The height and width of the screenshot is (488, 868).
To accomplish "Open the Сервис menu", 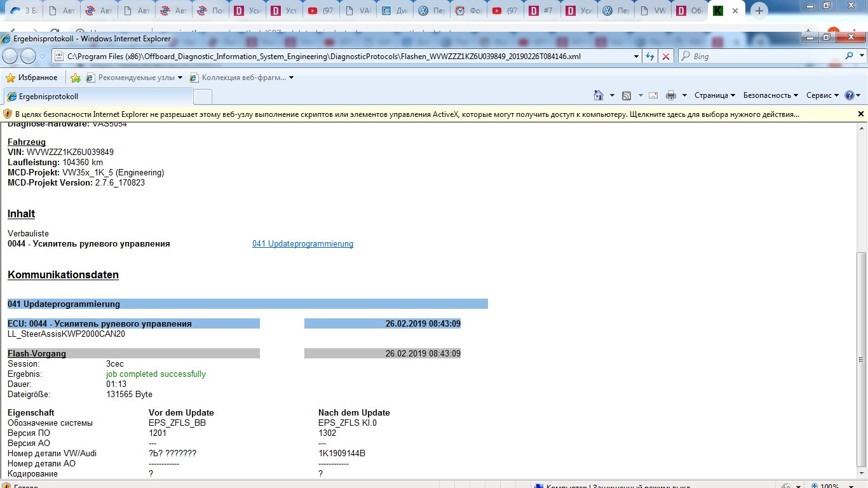I will (x=822, y=95).
